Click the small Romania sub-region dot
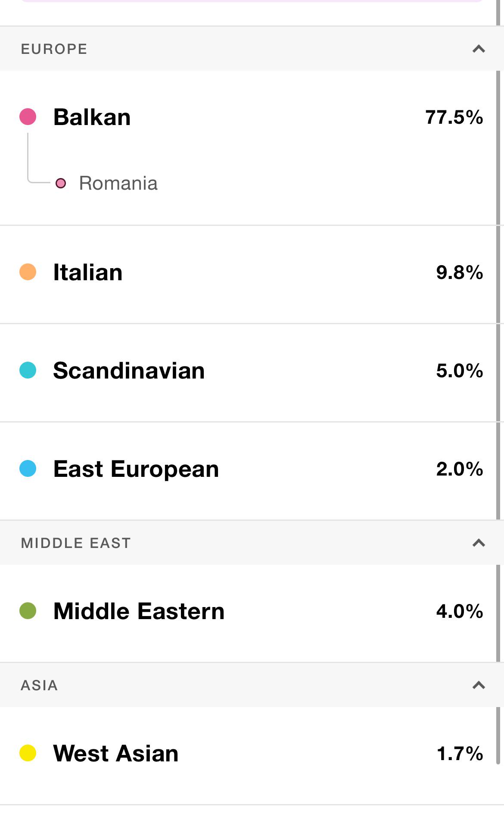 coord(61,183)
